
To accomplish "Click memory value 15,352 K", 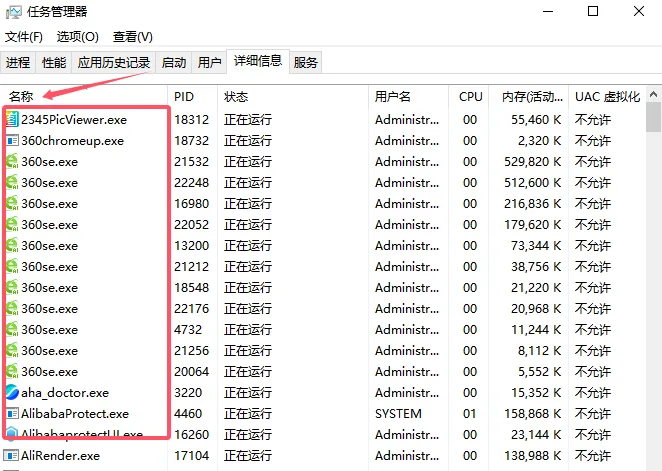I will click(536, 393).
